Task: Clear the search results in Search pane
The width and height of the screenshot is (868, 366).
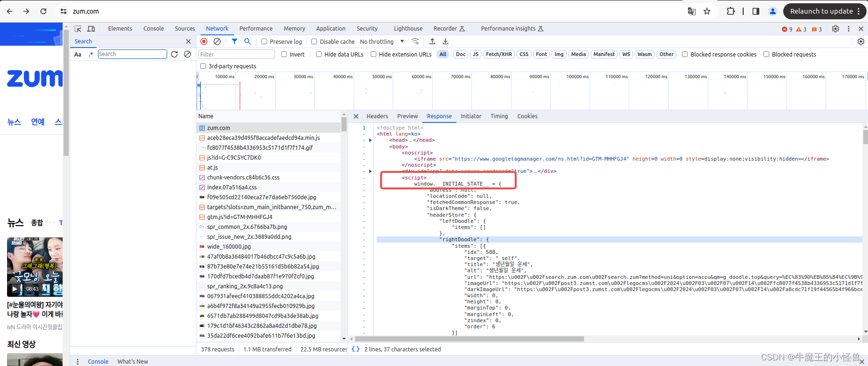Action: point(187,54)
